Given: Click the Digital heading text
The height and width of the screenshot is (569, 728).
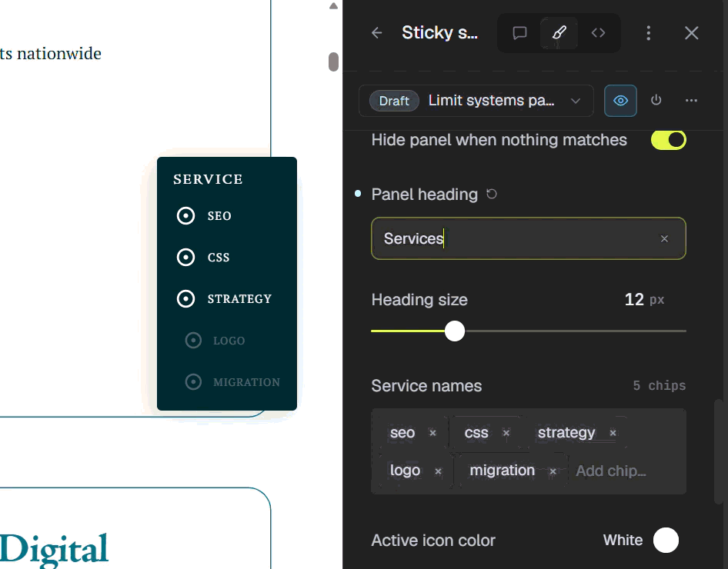Looking at the screenshot, I should pyautogui.click(x=54, y=549).
